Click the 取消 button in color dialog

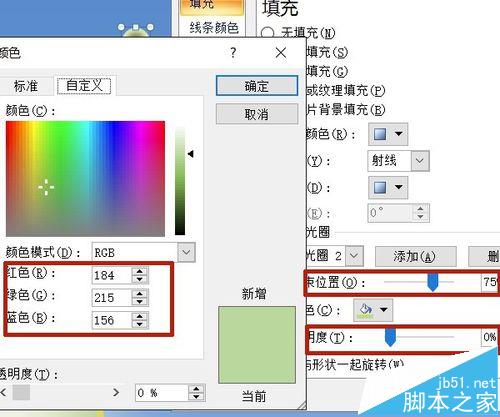pyautogui.click(x=257, y=114)
